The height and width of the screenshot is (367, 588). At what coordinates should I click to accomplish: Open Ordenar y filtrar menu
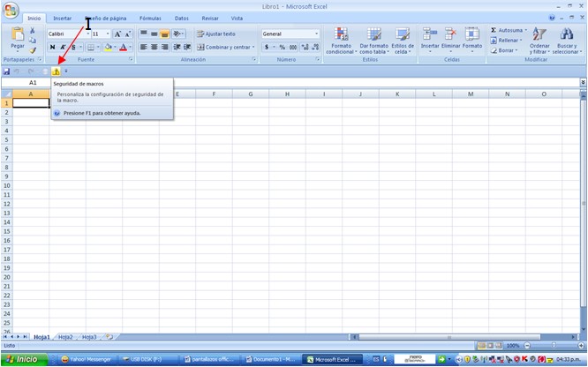click(x=539, y=41)
